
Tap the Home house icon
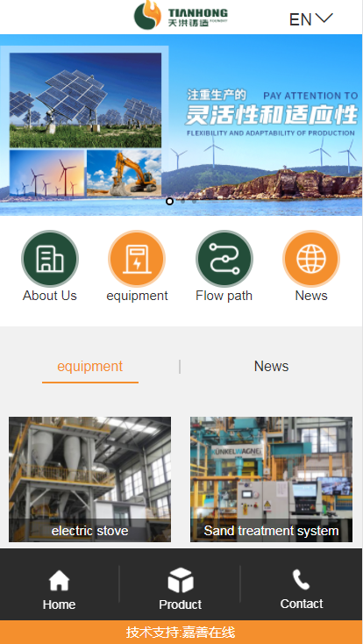[x=59, y=581]
